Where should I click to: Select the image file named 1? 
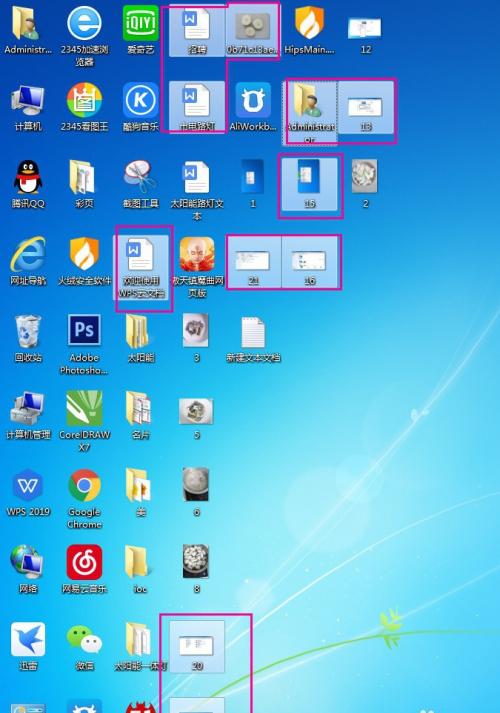coord(253,184)
